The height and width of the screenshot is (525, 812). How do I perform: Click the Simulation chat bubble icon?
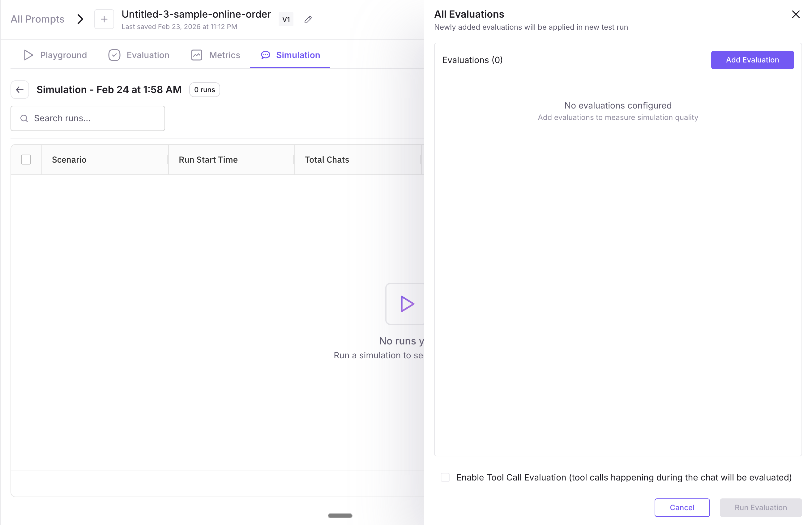pyautogui.click(x=265, y=55)
